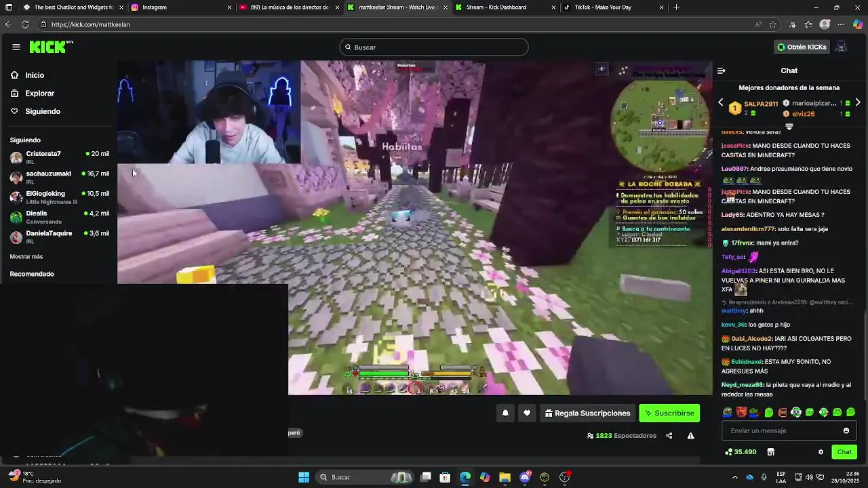The image size is (868, 488).
Task: Open volume control in system tray
Action: (809, 477)
